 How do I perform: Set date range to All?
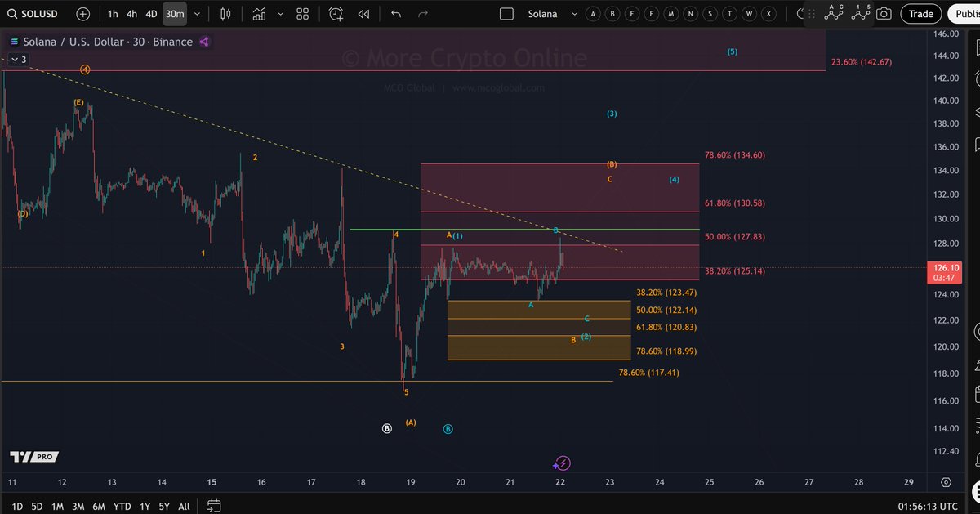(184, 507)
